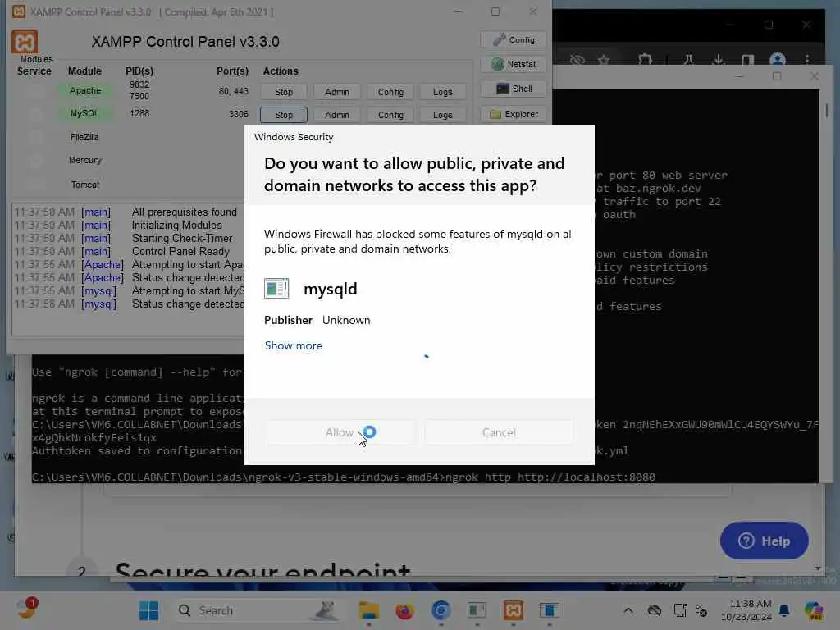Toggle MySQL service checkbox
840x630 pixels.
[34, 113]
